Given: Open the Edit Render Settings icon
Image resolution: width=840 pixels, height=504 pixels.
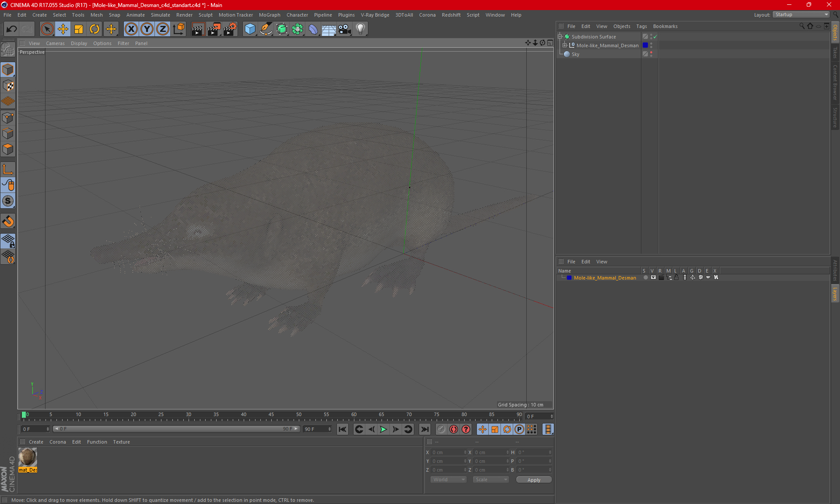Looking at the screenshot, I should tap(230, 29).
